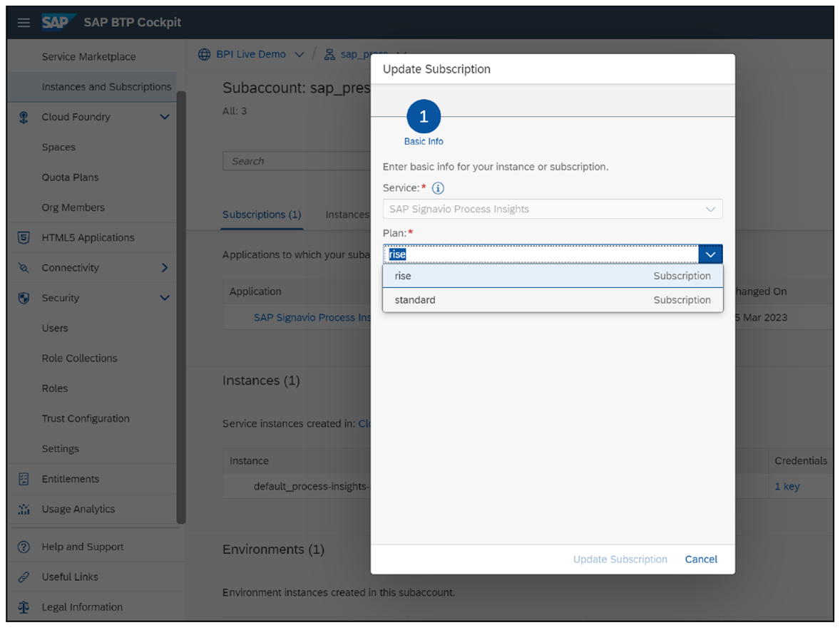840x630 pixels.
Task: Click the Entitlements sidebar icon
Action: tap(24, 479)
